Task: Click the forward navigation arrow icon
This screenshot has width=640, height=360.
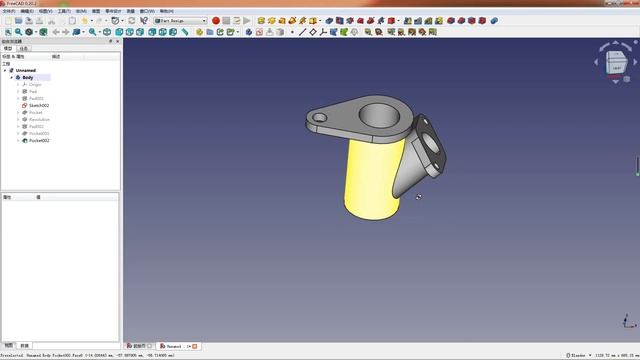Action: (x=66, y=32)
